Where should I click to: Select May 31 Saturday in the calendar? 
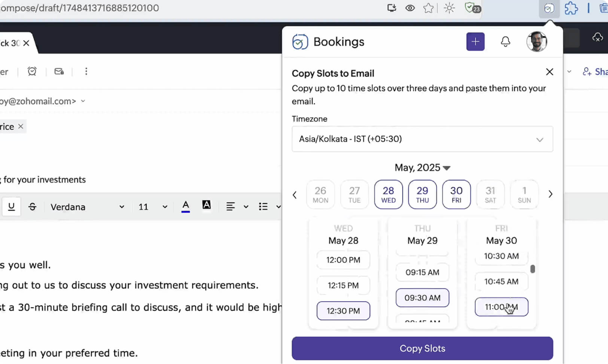[x=490, y=194]
